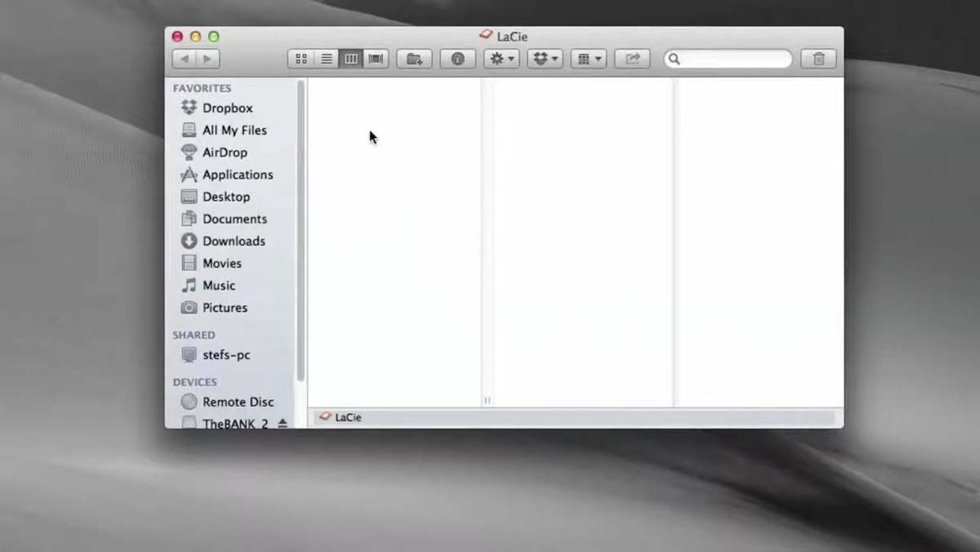Viewport: 980px width, 552px height.
Task: Open the Documents sidebar folder
Action: 223,219
